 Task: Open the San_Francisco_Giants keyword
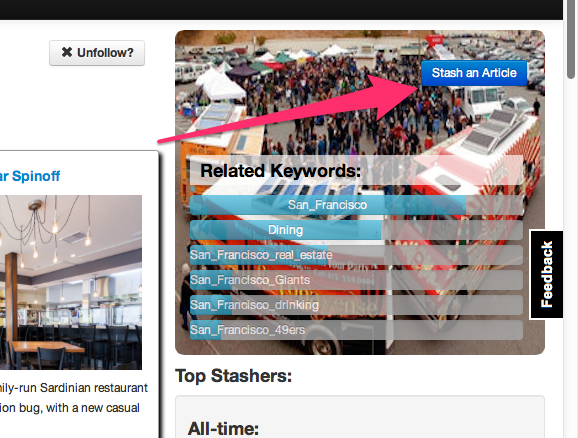click(x=356, y=280)
